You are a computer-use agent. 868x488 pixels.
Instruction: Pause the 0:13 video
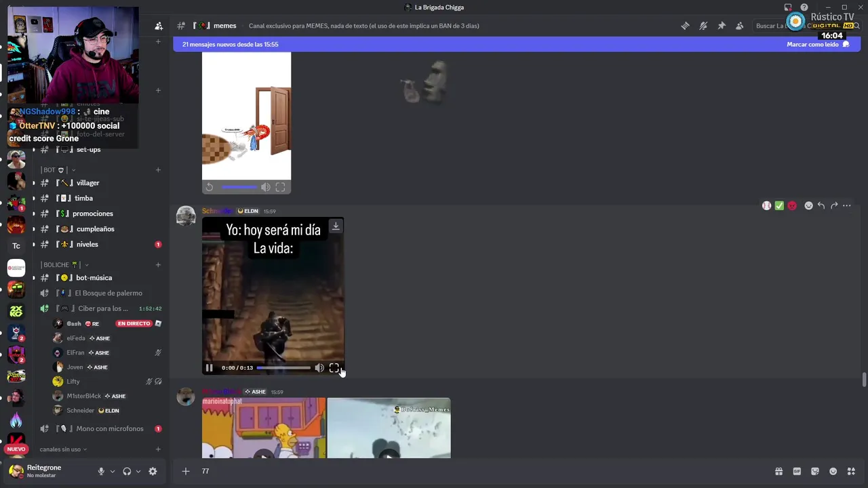pos(209,368)
